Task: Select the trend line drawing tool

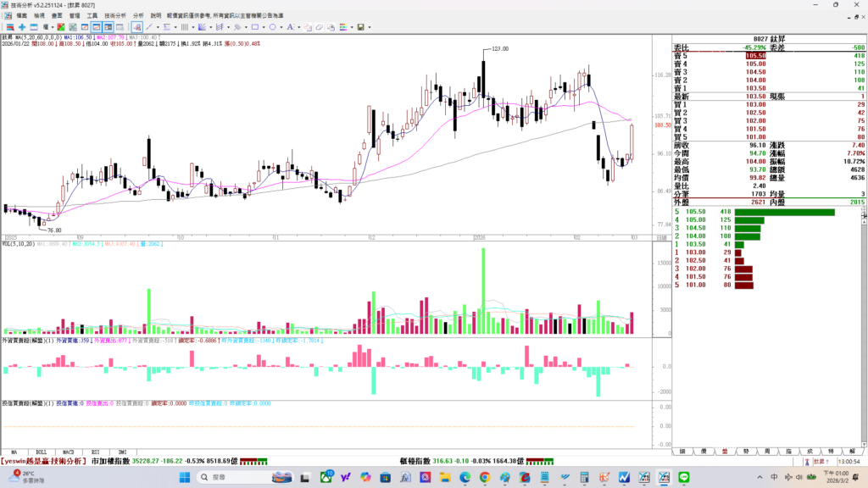Action: coord(148,27)
